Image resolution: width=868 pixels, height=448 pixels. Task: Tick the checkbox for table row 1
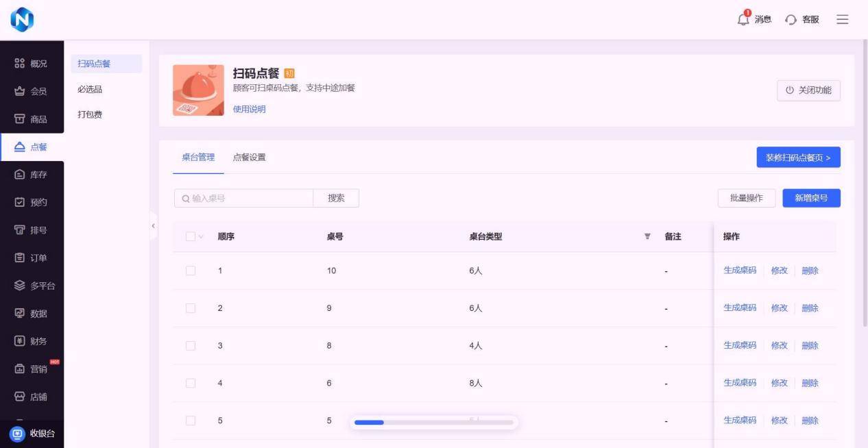[191, 271]
